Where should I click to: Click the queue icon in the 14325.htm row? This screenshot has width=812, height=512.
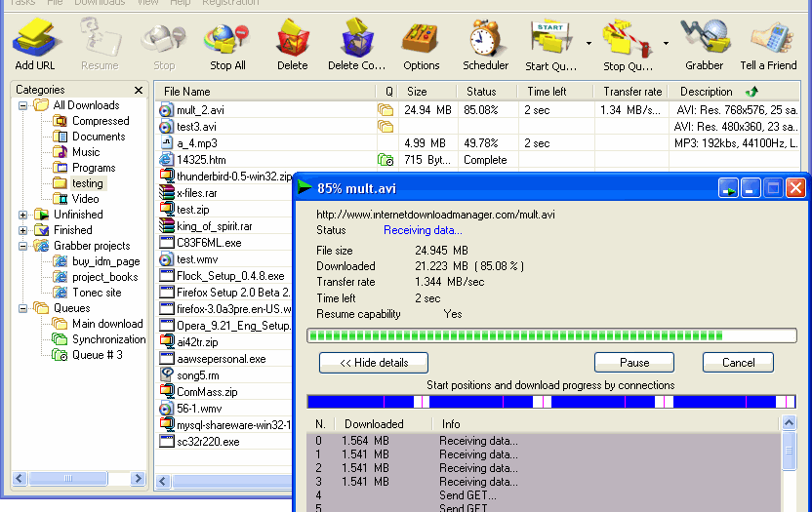pos(386,160)
